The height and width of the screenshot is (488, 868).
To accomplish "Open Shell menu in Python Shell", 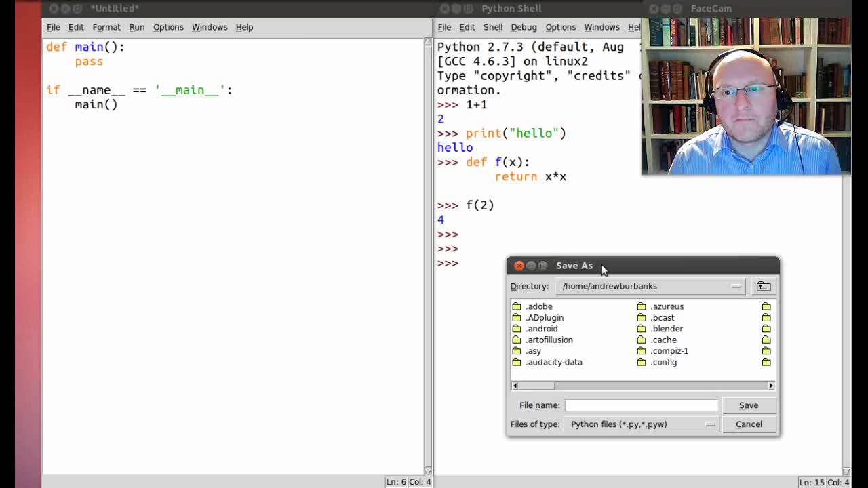I will pos(493,27).
